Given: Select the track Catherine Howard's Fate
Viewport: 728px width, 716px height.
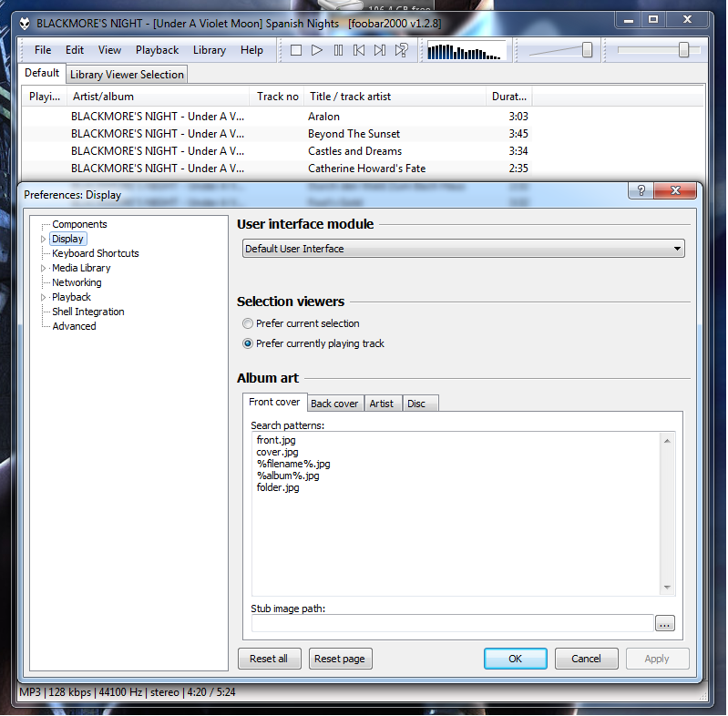Looking at the screenshot, I should point(277,169).
